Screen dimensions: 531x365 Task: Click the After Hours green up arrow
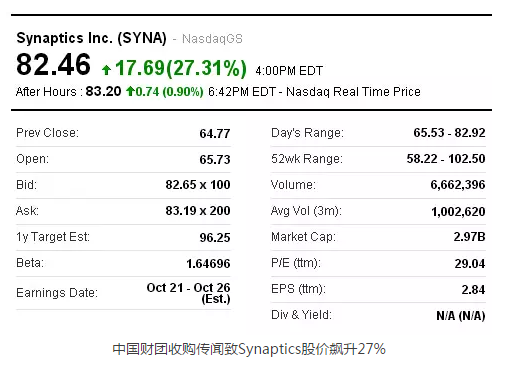click(130, 91)
